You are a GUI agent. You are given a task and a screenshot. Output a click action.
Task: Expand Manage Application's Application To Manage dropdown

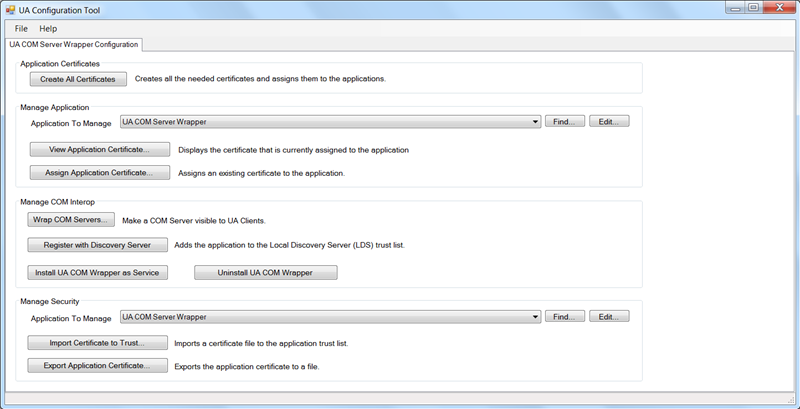[x=536, y=122]
